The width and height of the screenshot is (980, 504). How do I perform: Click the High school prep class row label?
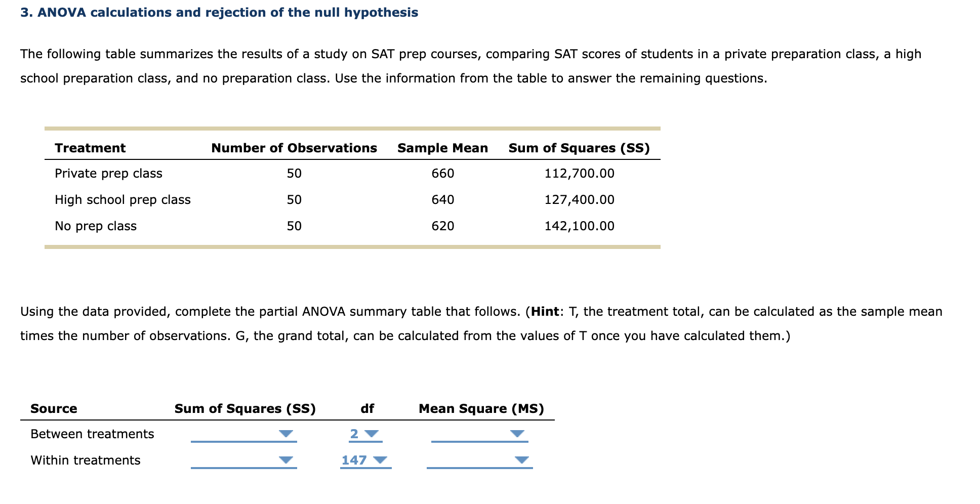(123, 200)
